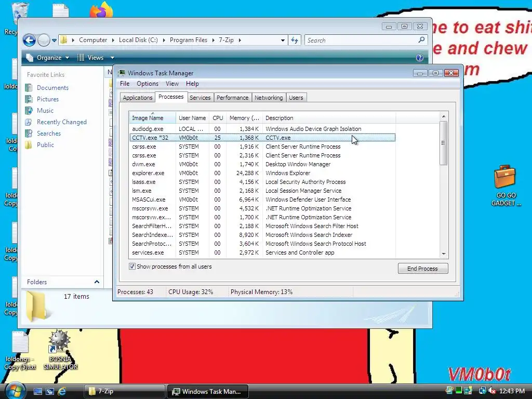Click Windows Task Manager taskbar button
532x399 pixels.
click(208, 392)
